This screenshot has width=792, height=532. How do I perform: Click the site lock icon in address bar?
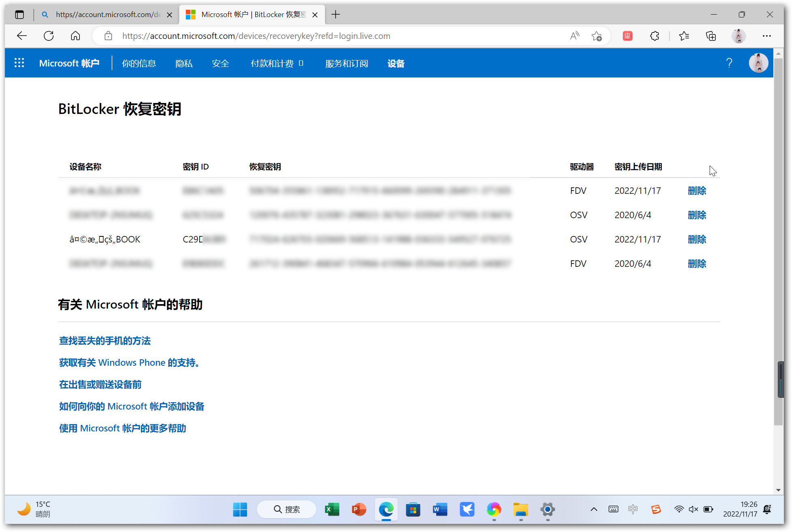click(x=108, y=36)
